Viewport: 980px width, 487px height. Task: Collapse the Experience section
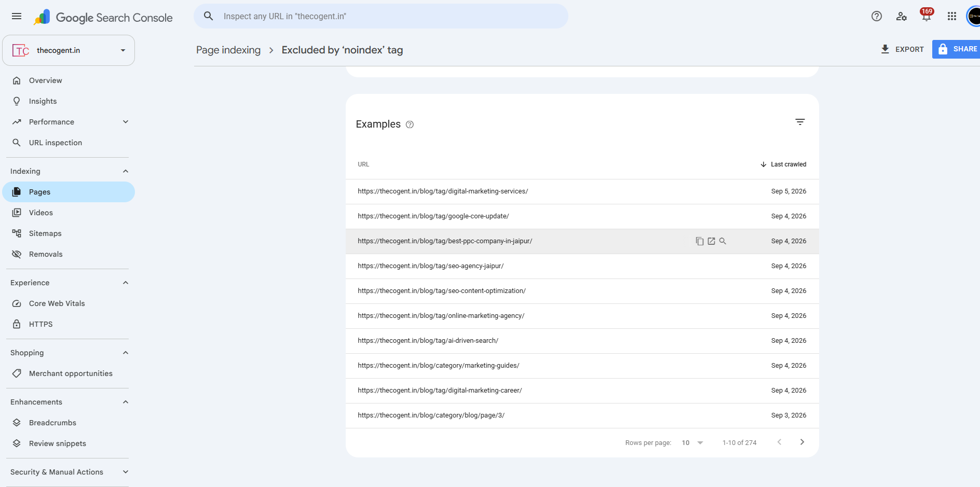(125, 283)
